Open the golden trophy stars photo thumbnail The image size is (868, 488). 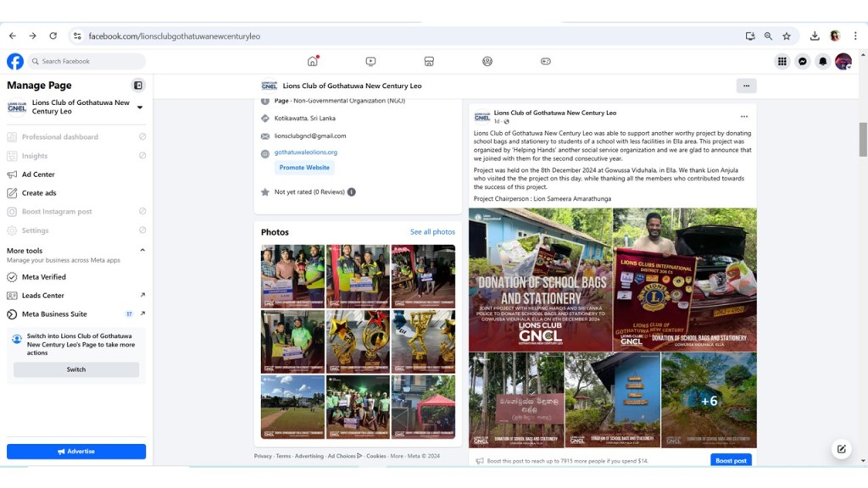[358, 341]
